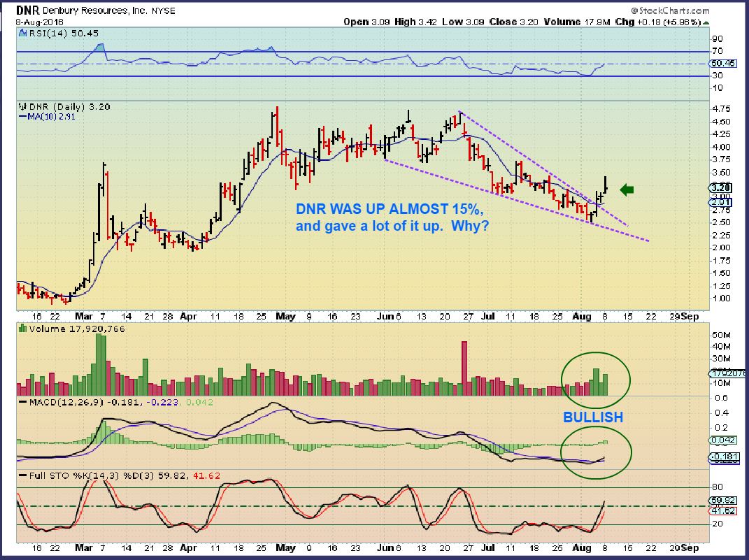Click the tall red June volume spike bar

[x=464, y=368]
